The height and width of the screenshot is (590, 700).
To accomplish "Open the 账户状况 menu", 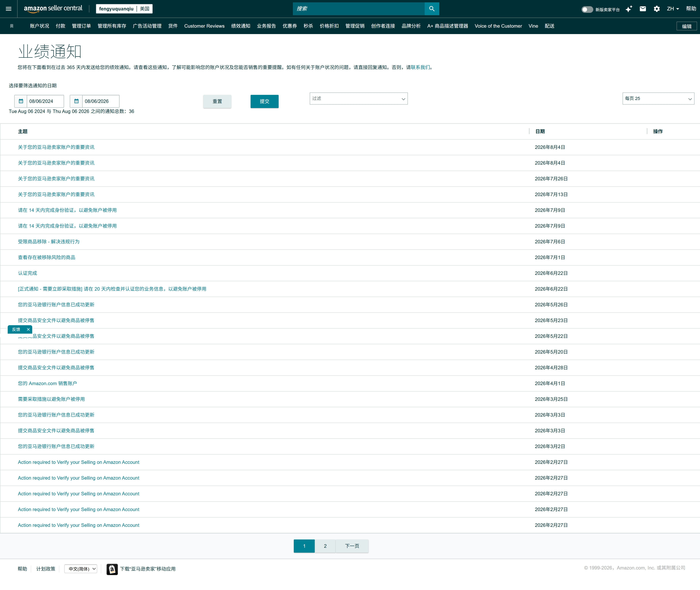I will coord(39,26).
